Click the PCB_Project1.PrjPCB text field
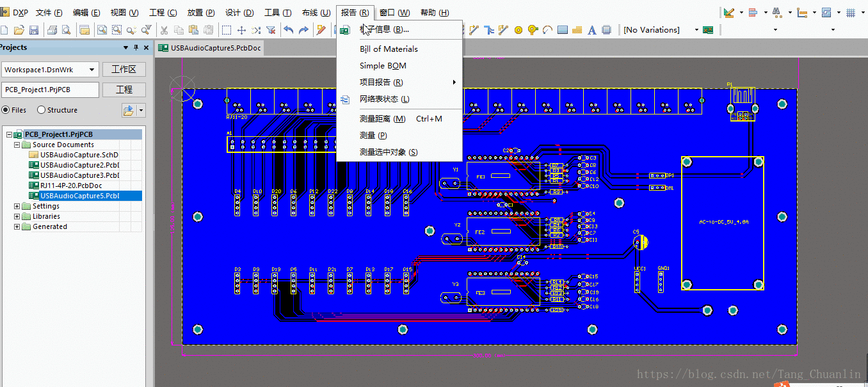The height and width of the screenshot is (387, 868). 50,90
